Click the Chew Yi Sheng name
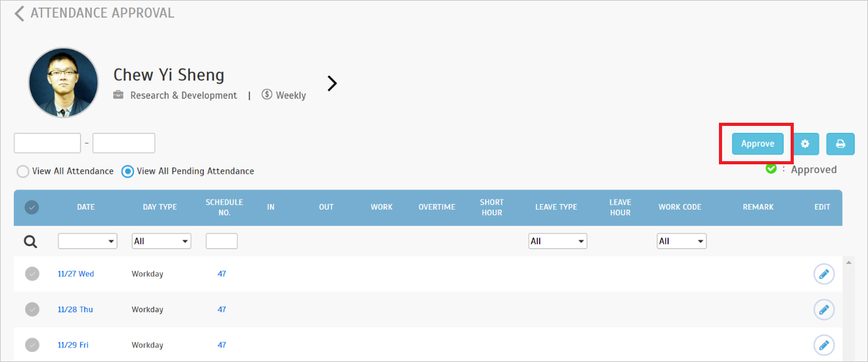The width and height of the screenshot is (868, 362). pos(169,75)
